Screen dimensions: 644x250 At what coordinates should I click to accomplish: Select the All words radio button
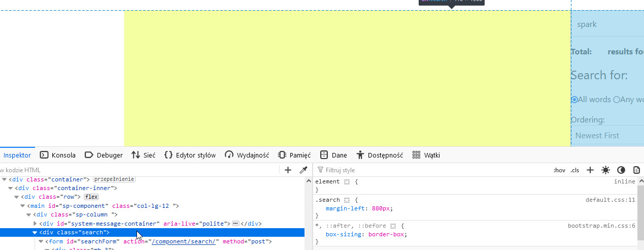coord(574,100)
